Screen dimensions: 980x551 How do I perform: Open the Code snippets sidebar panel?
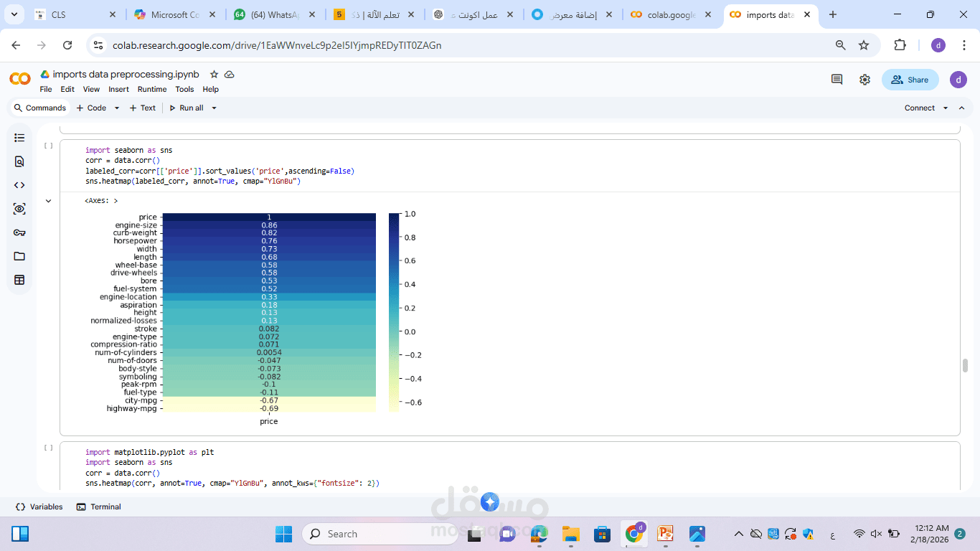pos(19,185)
